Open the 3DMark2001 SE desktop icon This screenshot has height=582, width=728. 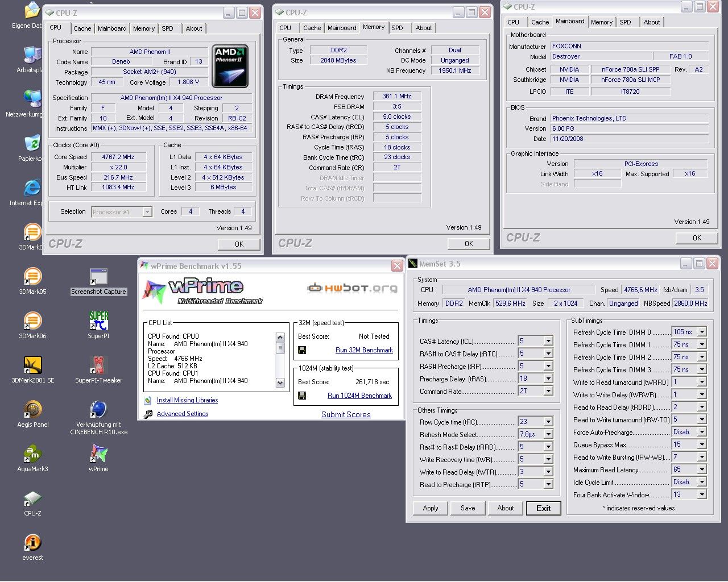pos(32,365)
